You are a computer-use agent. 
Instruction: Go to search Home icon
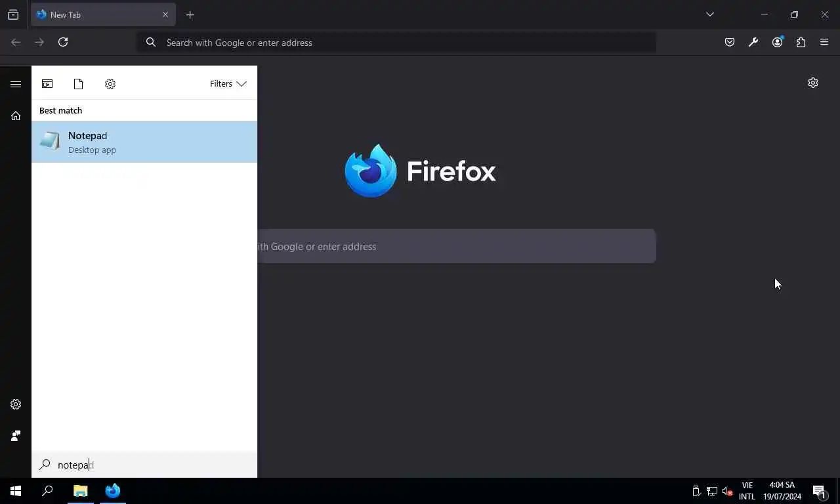pyautogui.click(x=16, y=115)
